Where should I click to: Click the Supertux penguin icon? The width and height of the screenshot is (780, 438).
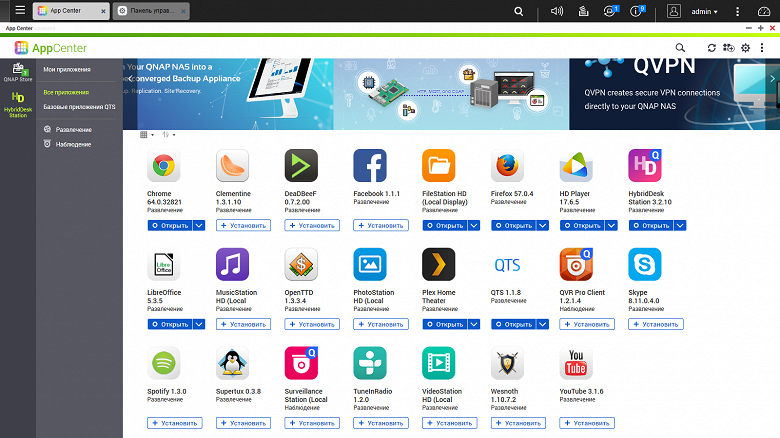[232, 363]
